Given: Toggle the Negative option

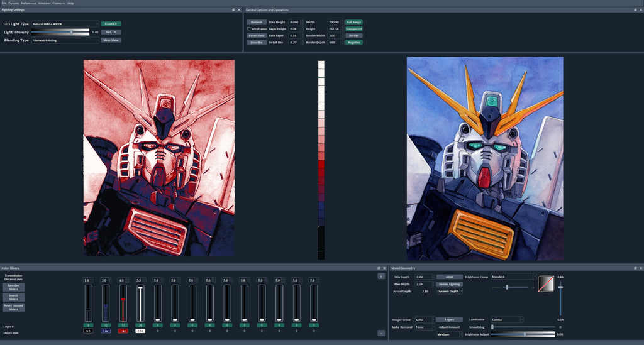Looking at the screenshot, I should click(354, 42).
